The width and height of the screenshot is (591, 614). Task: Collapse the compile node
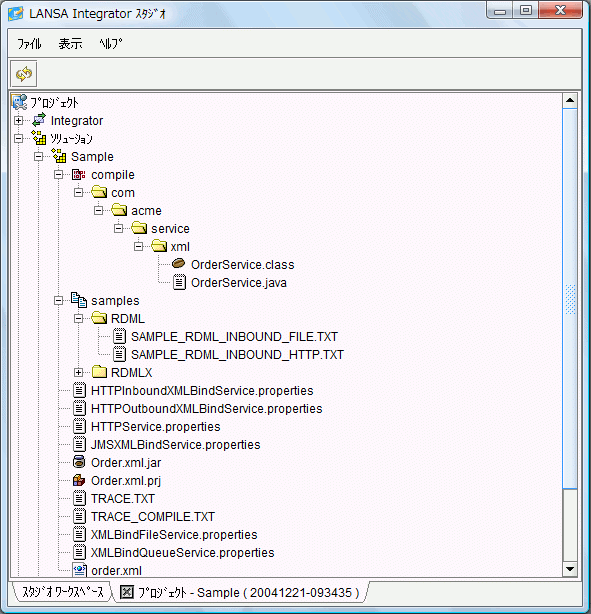[58, 175]
